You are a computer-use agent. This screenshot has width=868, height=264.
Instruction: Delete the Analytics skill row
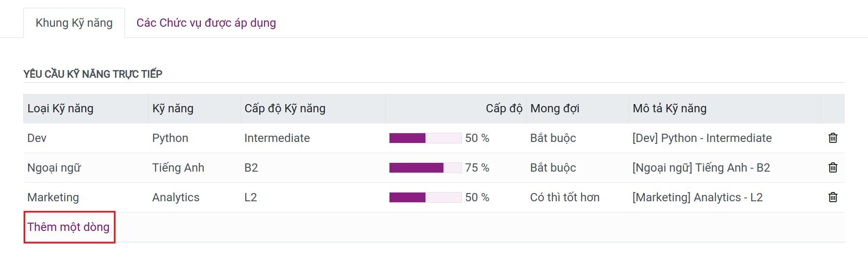coord(833,197)
